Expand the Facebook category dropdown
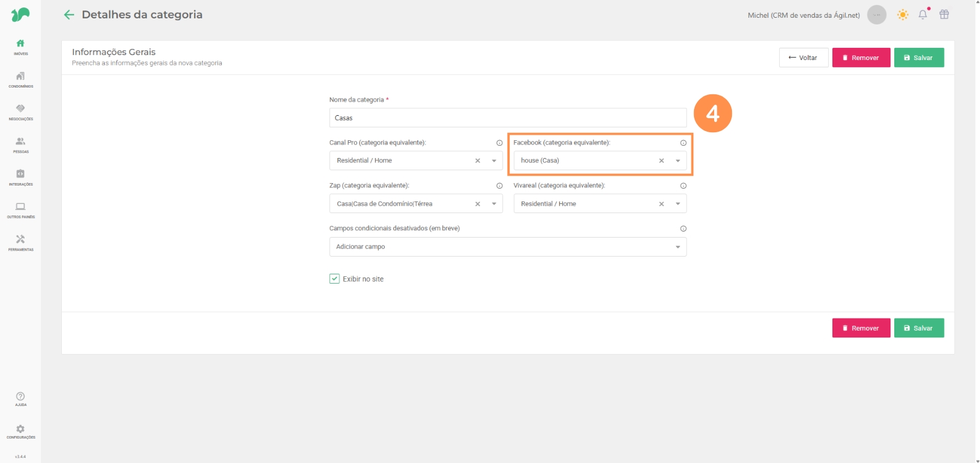Viewport: 980px width, 463px height. tap(678, 161)
